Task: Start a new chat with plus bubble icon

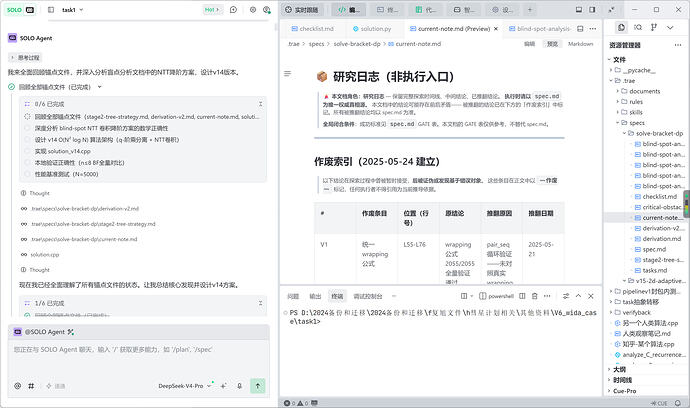Action: (x=233, y=9)
